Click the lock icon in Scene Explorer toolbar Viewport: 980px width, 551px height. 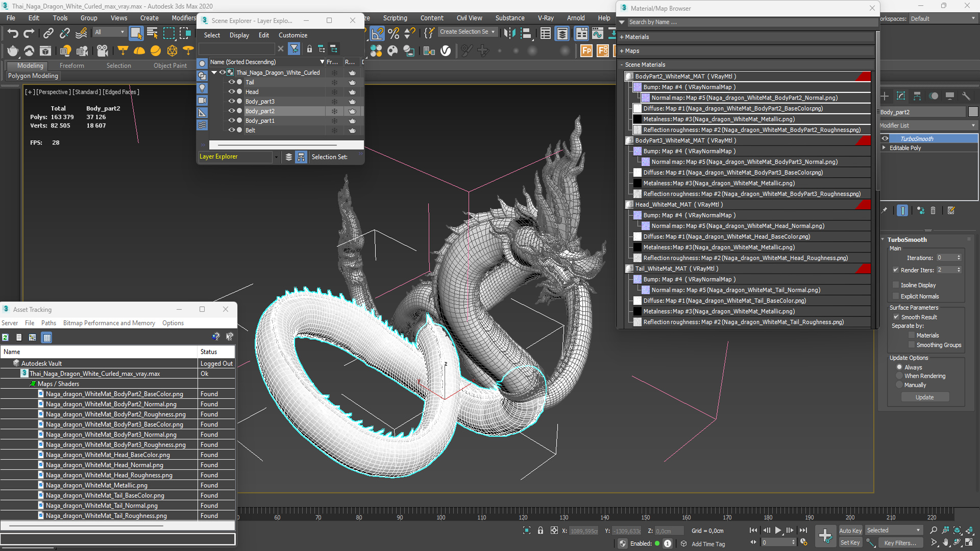(x=309, y=49)
